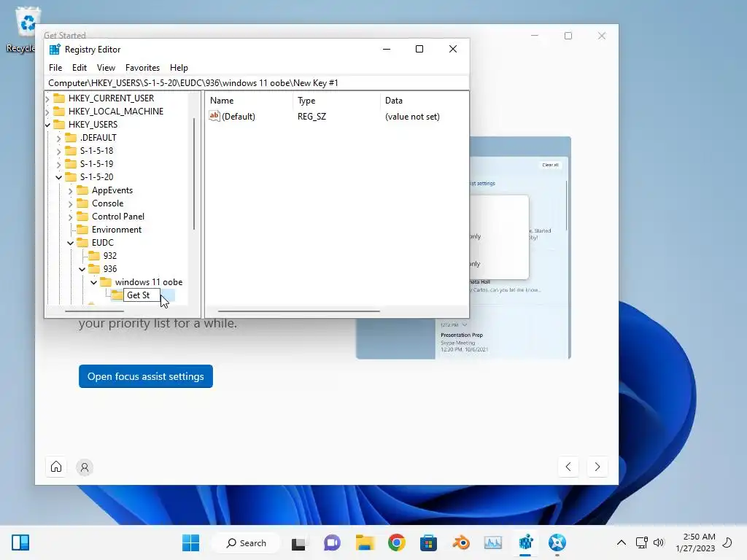Select the S-1-5-18 tree item
The width and height of the screenshot is (747, 560).
(x=96, y=150)
